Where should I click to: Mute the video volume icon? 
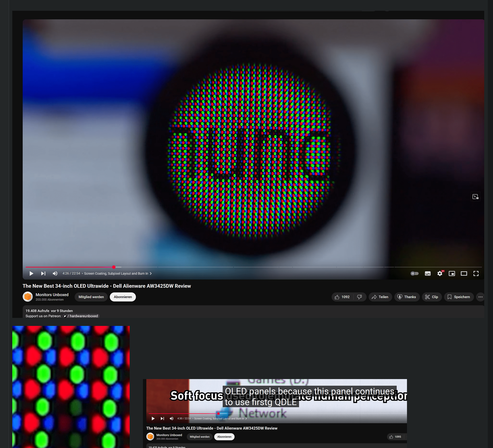click(55, 274)
